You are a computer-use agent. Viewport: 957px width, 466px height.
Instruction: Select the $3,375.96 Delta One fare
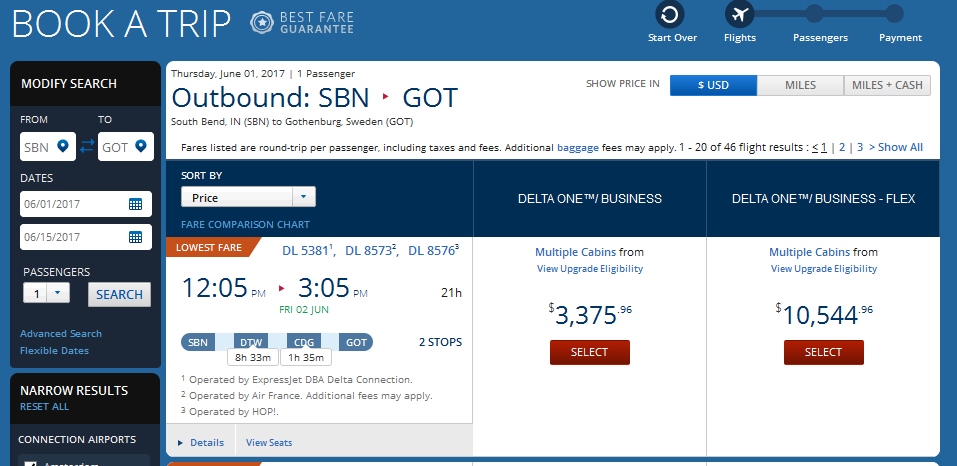click(x=590, y=352)
